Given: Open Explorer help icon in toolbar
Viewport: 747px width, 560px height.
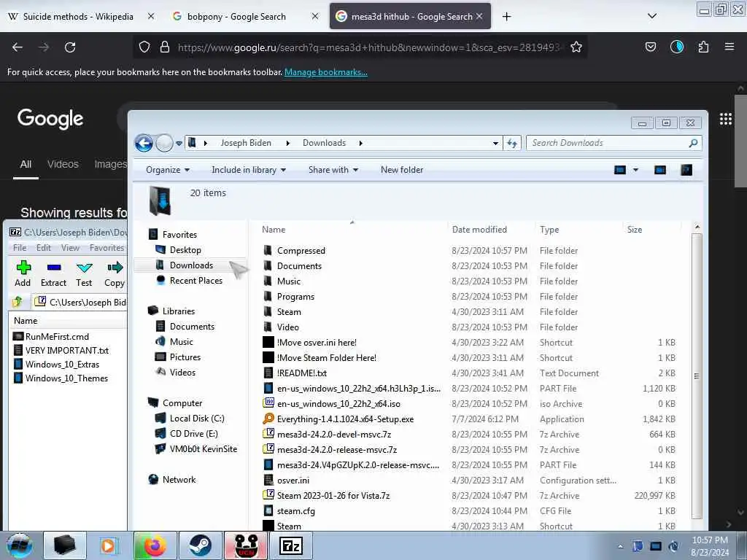Looking at the screenshot, I should pos(686,170).
